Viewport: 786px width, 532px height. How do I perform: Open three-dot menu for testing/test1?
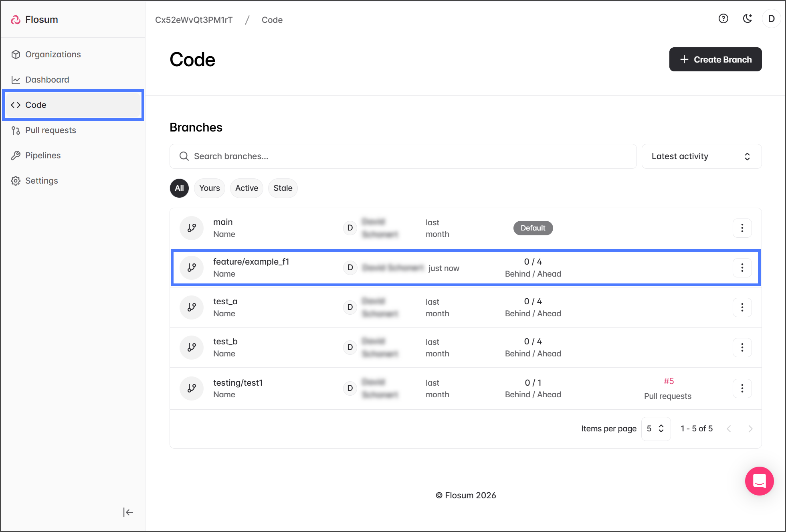[742, 388]
